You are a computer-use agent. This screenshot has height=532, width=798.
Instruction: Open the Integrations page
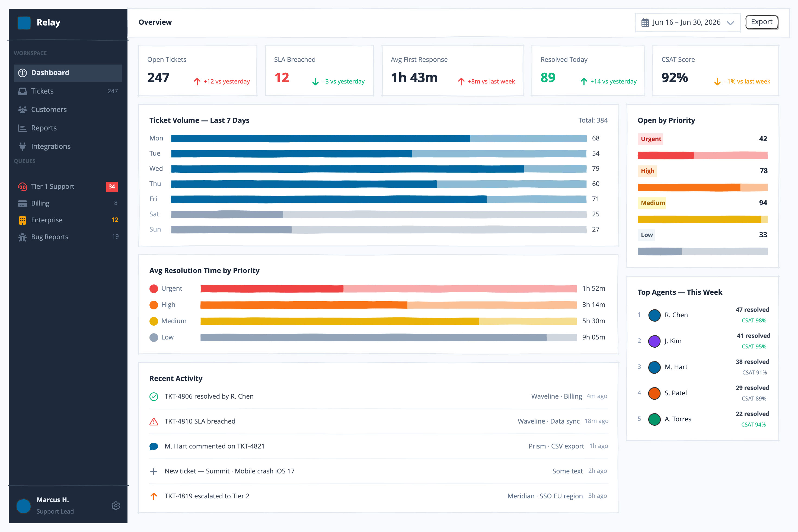pyautogui.click(x=68, y=146)
